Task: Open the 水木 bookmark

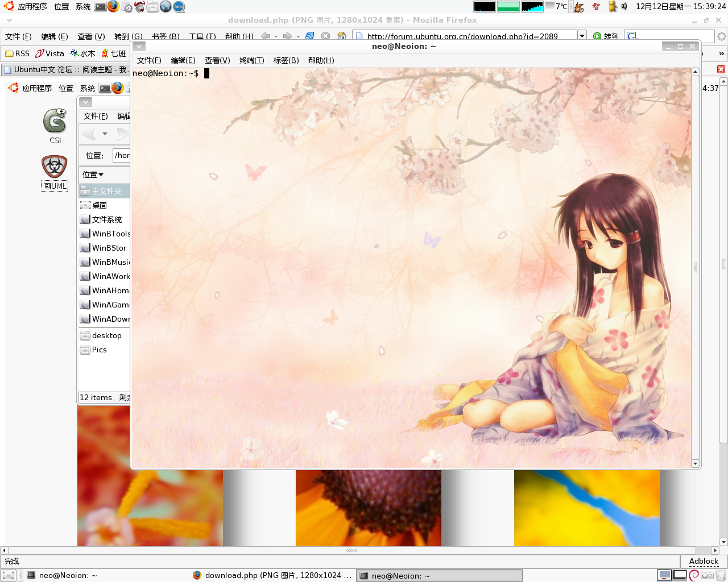Action: coord(82,53)
